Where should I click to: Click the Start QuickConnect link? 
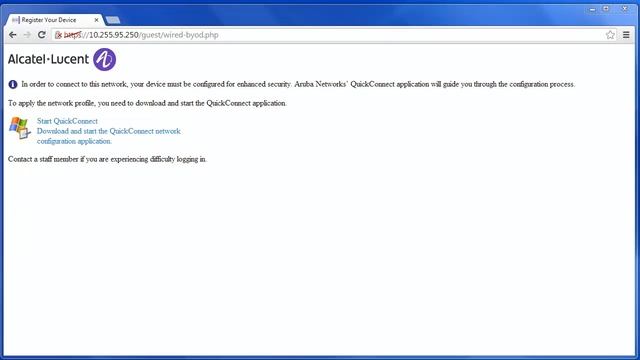(67, 121)
